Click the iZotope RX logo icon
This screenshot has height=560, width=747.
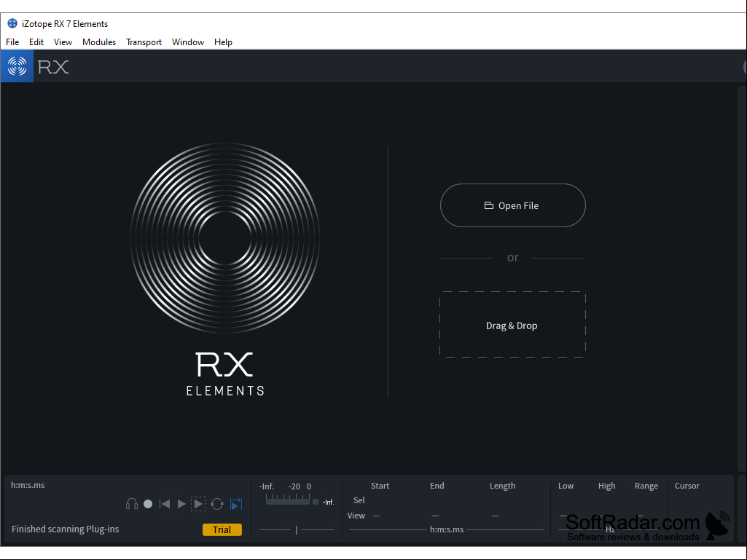point(17,66)
